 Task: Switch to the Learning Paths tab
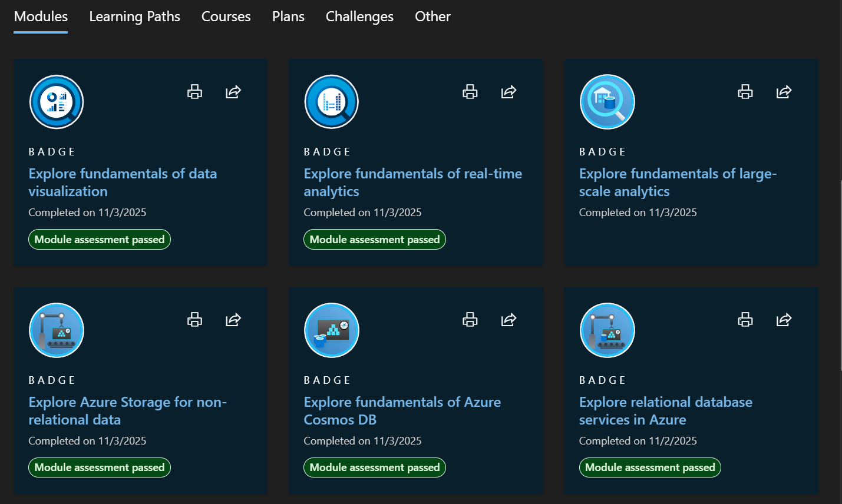coord(134,16)
